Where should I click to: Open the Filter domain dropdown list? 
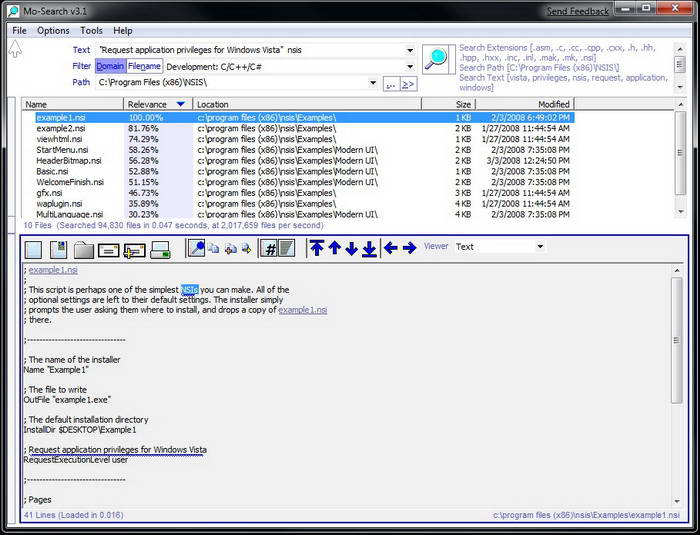tap(410, 67)
